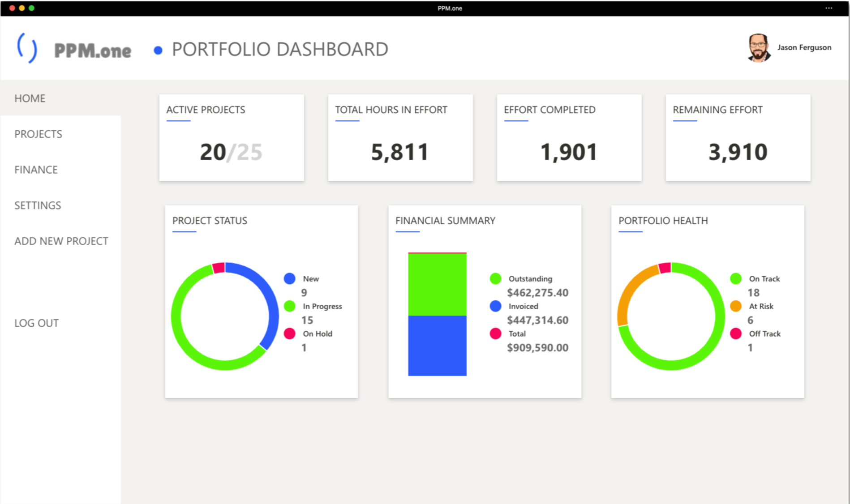Navigate to Finance in the sidebar
The image size is (850, 504).
(36, 170)
